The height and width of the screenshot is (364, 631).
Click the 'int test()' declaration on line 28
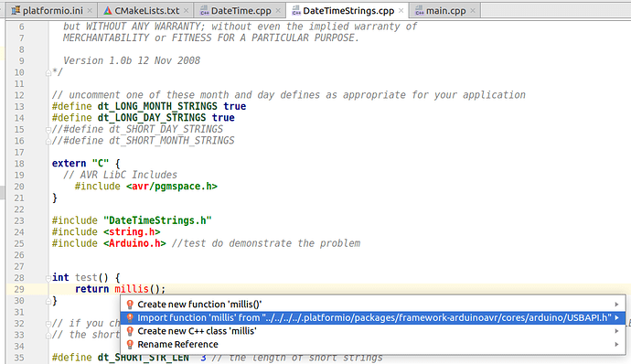pyautogui.click(x=80, y=278)
